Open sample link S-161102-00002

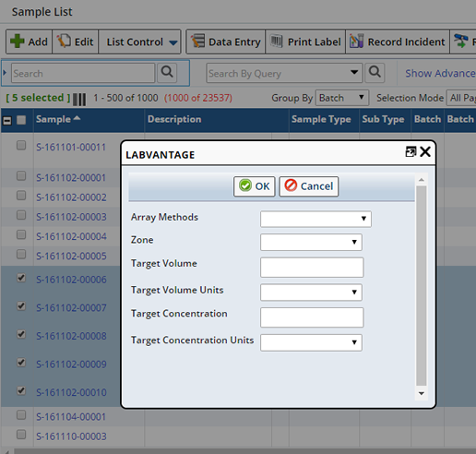pos(71,197)
